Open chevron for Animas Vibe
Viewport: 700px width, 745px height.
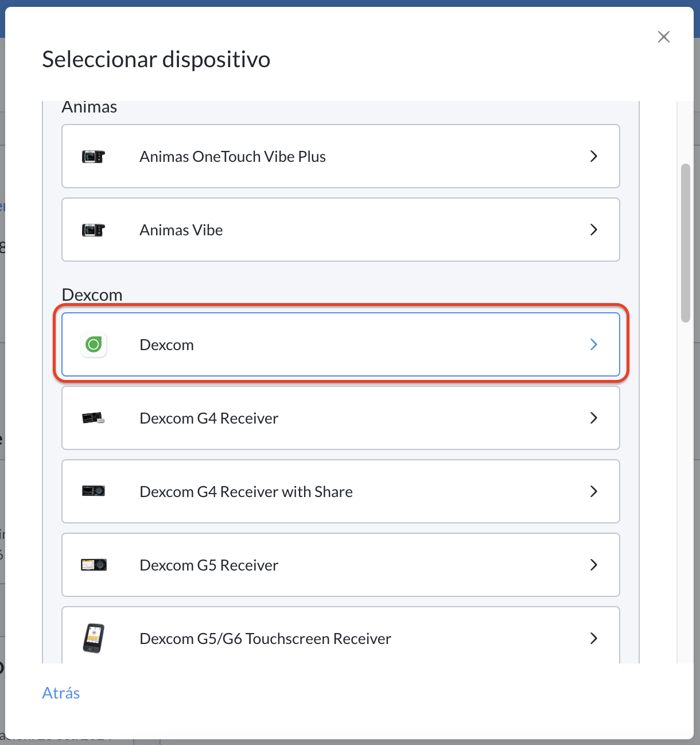pyautogui.click(x=594, y=230)
